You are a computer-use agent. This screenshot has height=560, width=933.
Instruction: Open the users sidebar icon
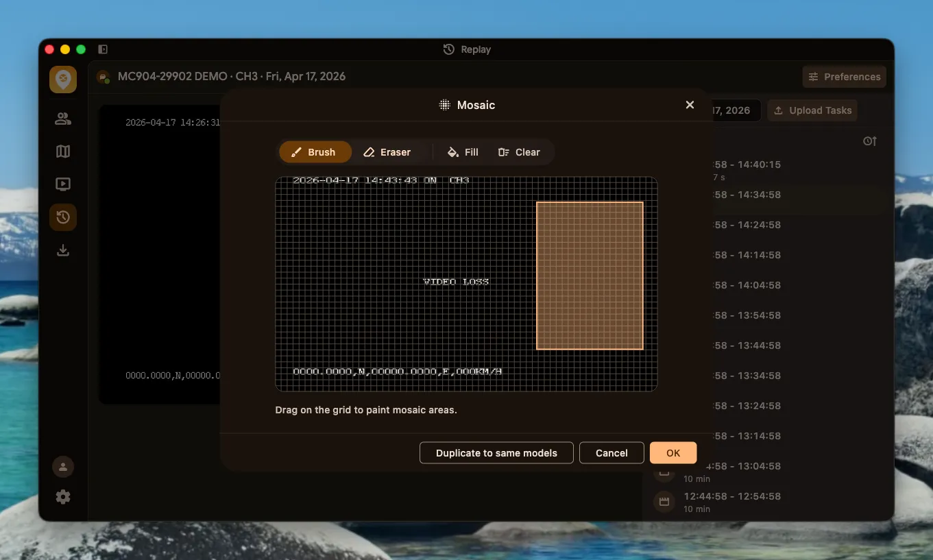point(63,119)
